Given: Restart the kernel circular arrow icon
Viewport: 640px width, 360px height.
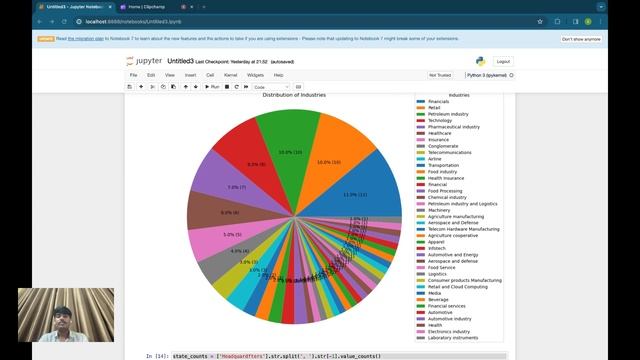Looking at the screenshot, I should (x=236, y=87).
